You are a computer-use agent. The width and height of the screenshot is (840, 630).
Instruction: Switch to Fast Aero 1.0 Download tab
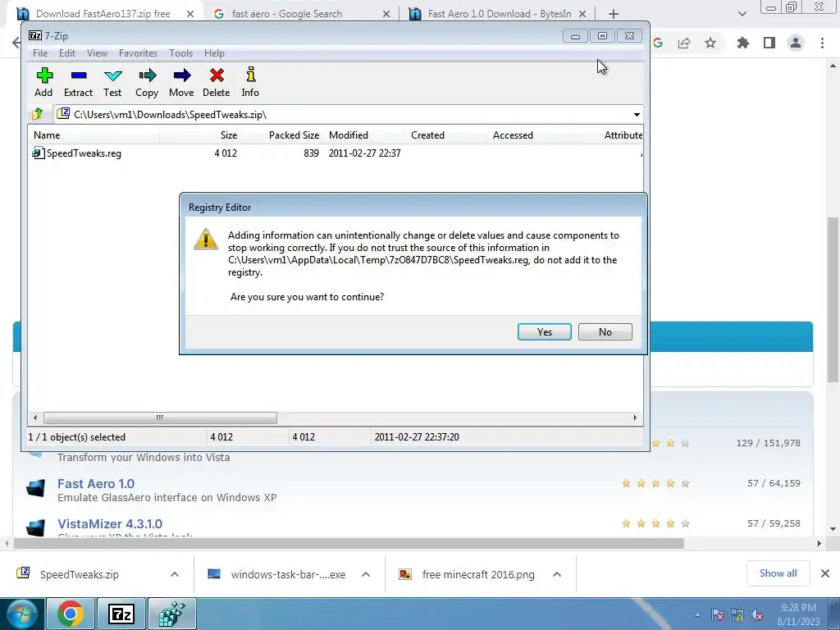pos(498,14)
